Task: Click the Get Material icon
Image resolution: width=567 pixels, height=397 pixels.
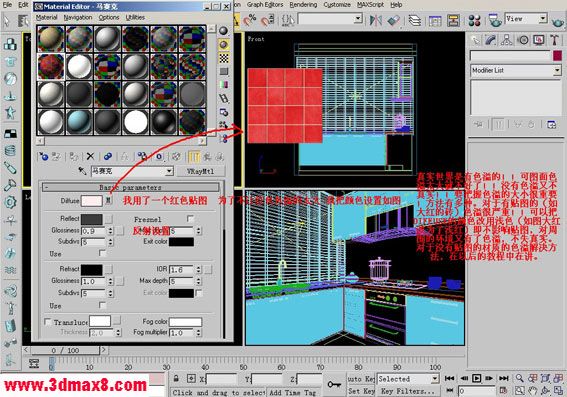Action: point(43,157)
